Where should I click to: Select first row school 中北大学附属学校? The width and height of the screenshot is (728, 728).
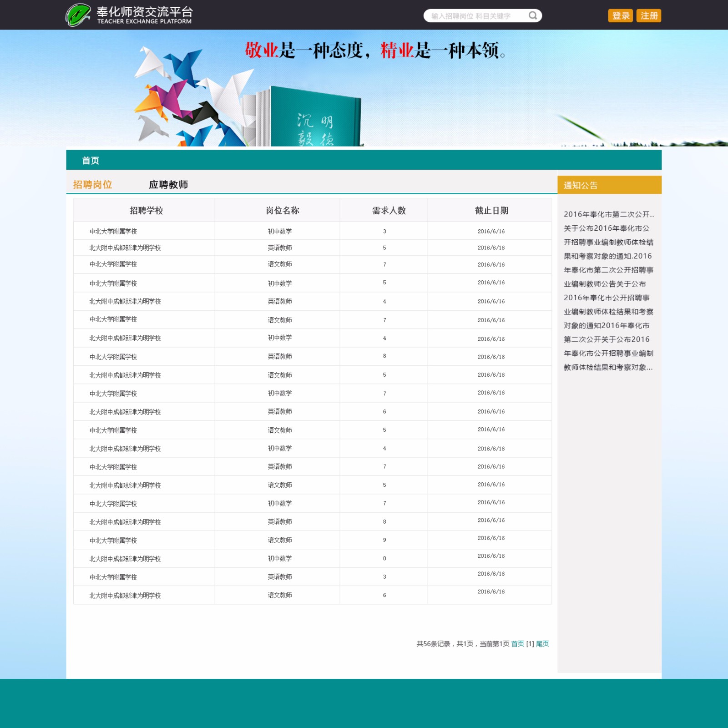pos(113,232)
